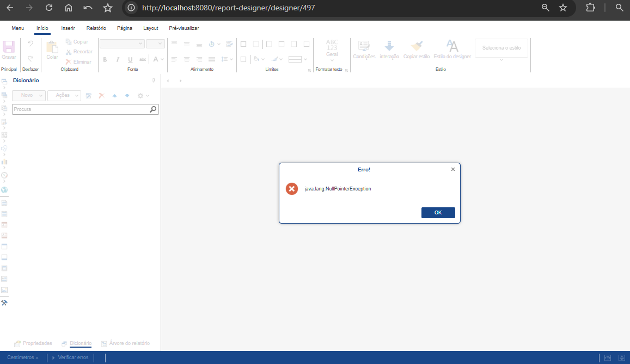The image size is (630, 364).
Task: Expand the Seleciona o estilo gallery
Action: [x=501, y=60]
